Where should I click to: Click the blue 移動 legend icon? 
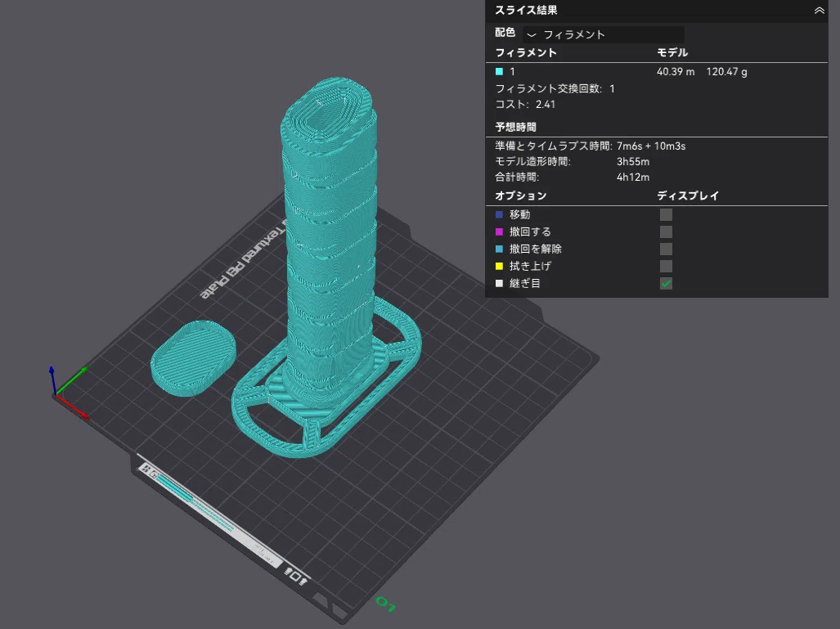(x=499, y=215)
